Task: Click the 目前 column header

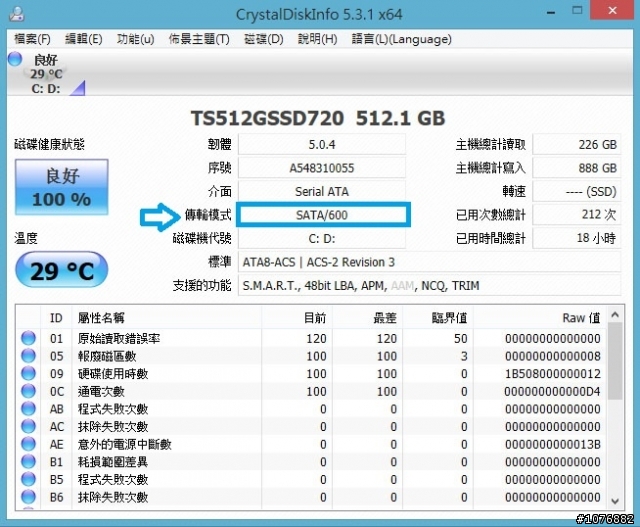Action: pos(297,318)
